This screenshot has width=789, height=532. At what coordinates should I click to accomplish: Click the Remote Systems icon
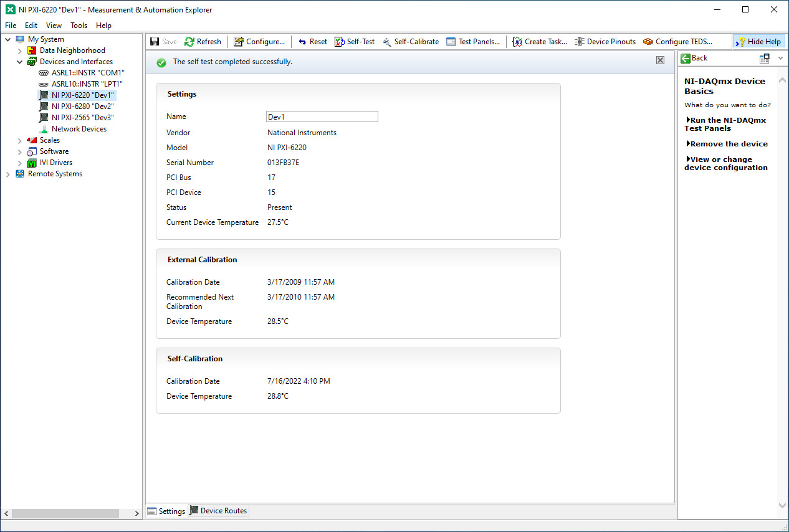21,174
